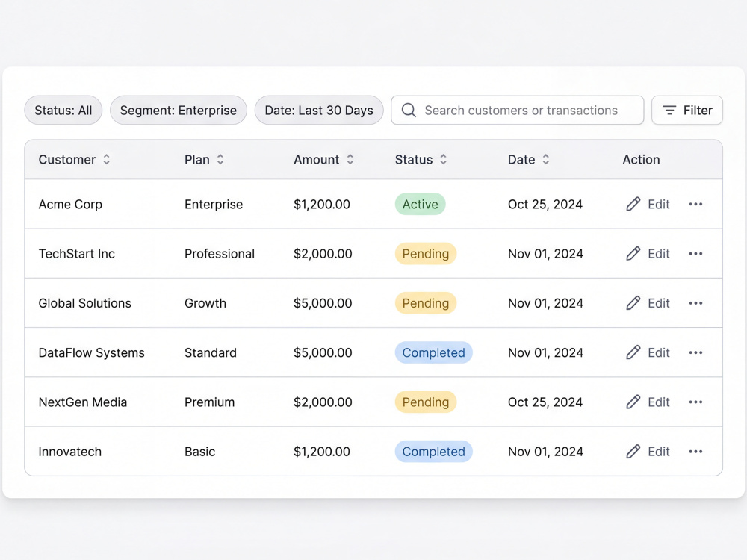Click Edit text for DataFlow Systems
The image size is (747, 560).
pyautogui.click(x=658, y=352)
